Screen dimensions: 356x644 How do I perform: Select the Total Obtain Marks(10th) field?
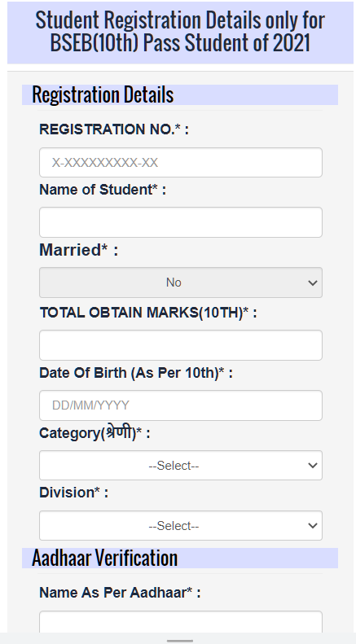pyautogui.click(x=181, y=345)
